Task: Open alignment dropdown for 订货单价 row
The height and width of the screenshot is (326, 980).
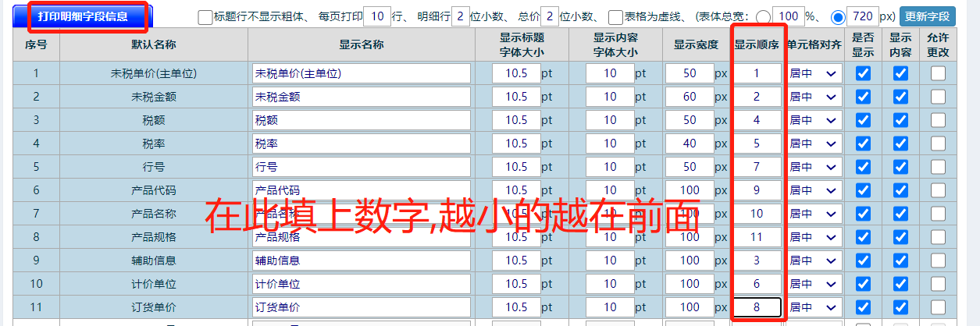Action: [814, 307]
